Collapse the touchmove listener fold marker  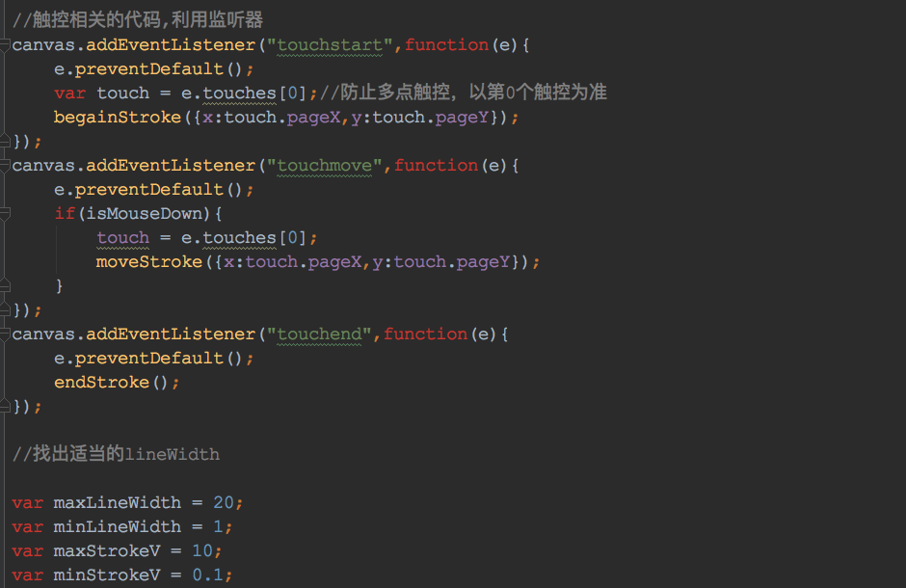point(5,166)
